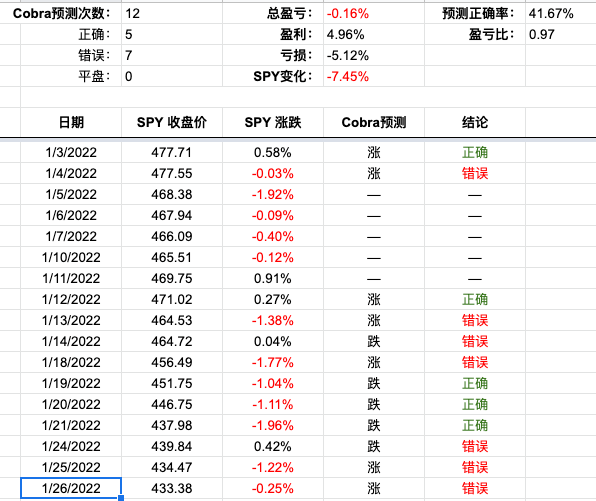The image size is (596, 501).
Task: Select the 正确 result for 1/12/2022
Action: click(475, 299)
